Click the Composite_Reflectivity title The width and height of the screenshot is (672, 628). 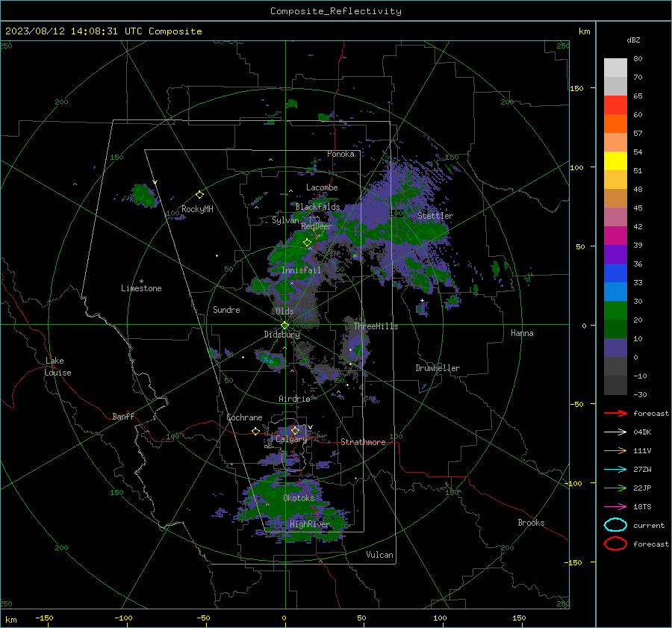tap(335, 11)
